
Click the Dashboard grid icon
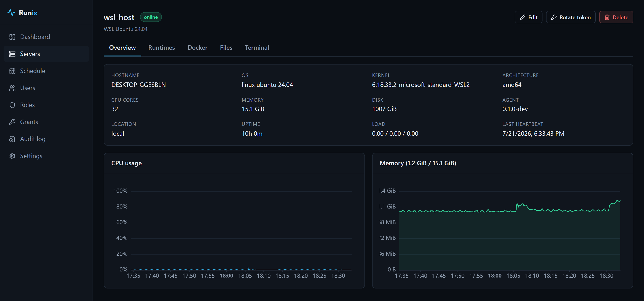(12, 37)
